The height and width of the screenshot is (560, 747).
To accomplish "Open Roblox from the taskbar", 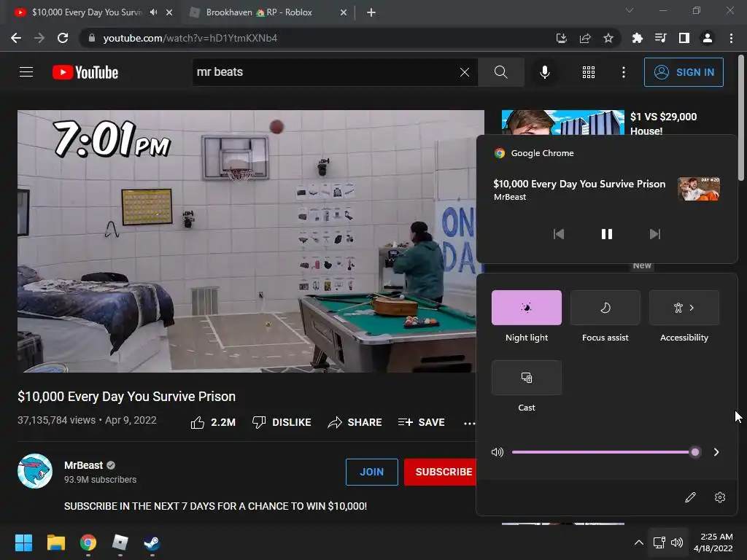I will pyautogui.click(x=120, y=542).
